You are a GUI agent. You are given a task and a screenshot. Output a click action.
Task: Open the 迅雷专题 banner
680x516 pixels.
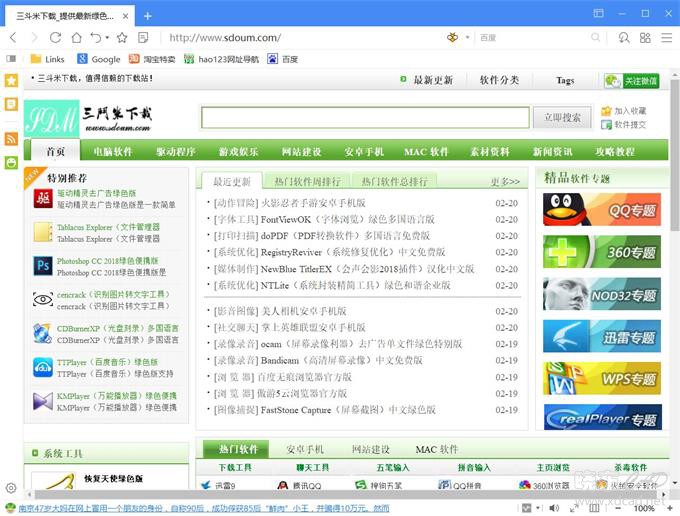pyautogui.click(x=602, y=336)
